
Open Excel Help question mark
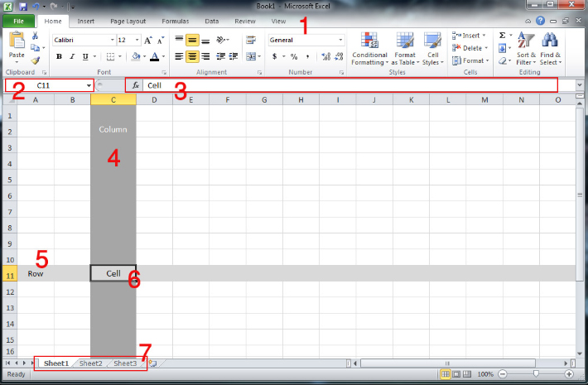540,21
